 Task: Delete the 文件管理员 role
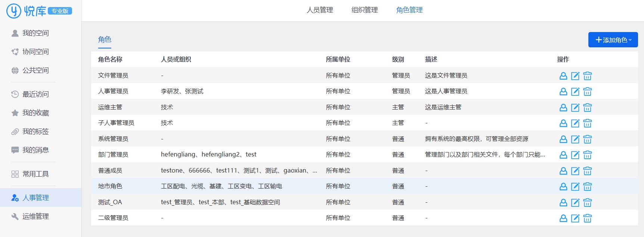[587, 76]
